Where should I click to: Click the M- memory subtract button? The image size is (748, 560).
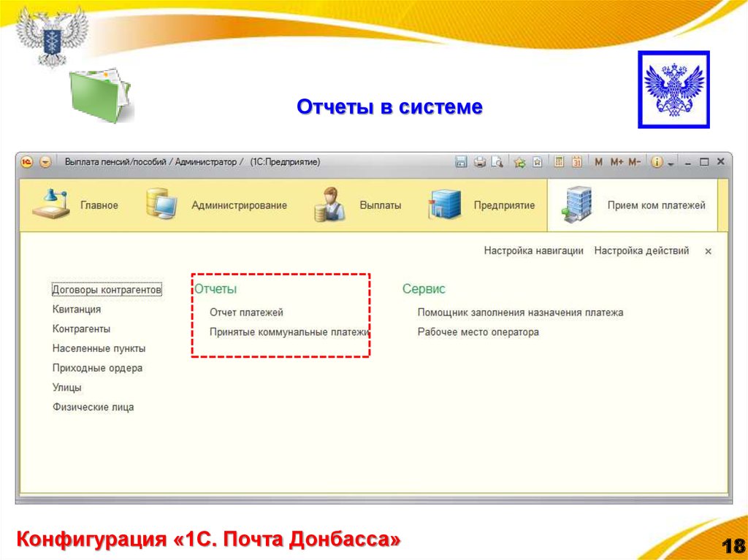pyautogui.click(x=635, y=162)
